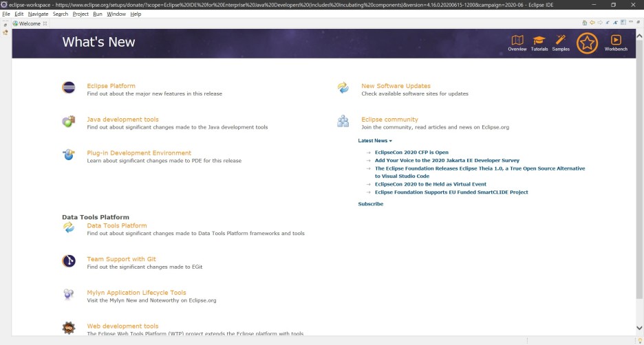Open the 2020 Jakarta EE Developer Survey news

[x=447, y=160]
